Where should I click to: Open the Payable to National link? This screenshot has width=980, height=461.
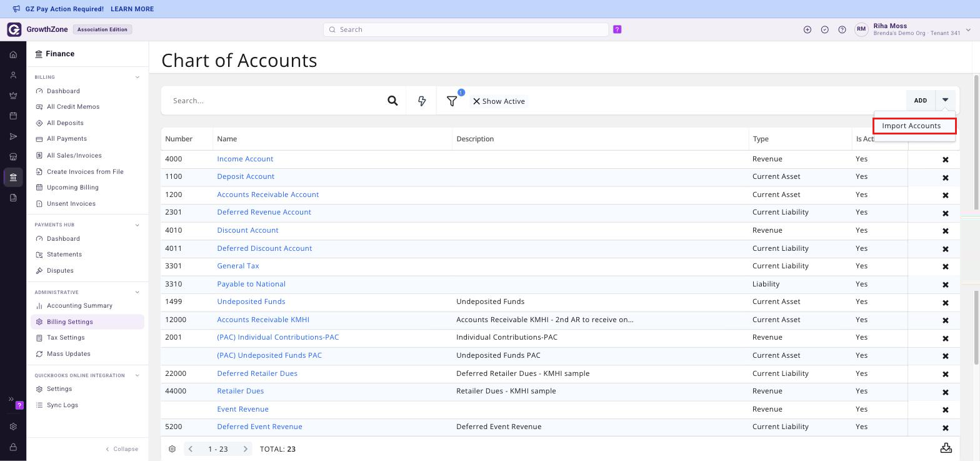251,284
